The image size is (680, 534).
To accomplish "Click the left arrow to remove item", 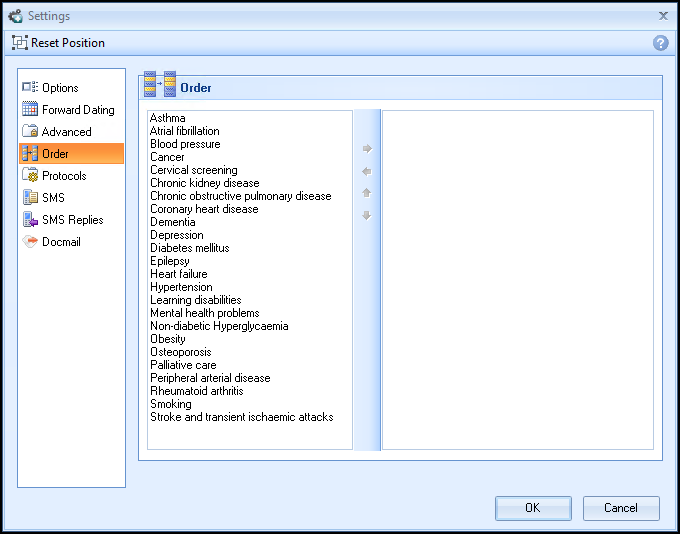I will pyautogui.click(x=367, y=171).
